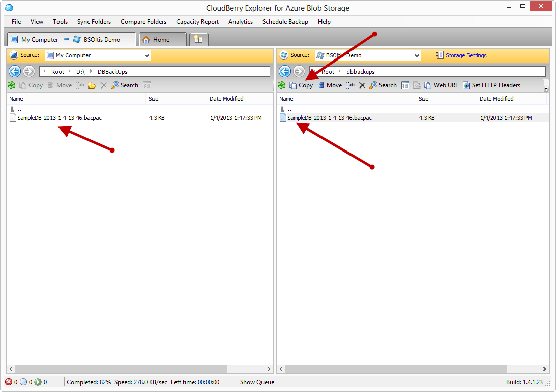Click the Copy button in the left pane toolbar
Viewport: 556px width, 392px height.
(31, 85)
